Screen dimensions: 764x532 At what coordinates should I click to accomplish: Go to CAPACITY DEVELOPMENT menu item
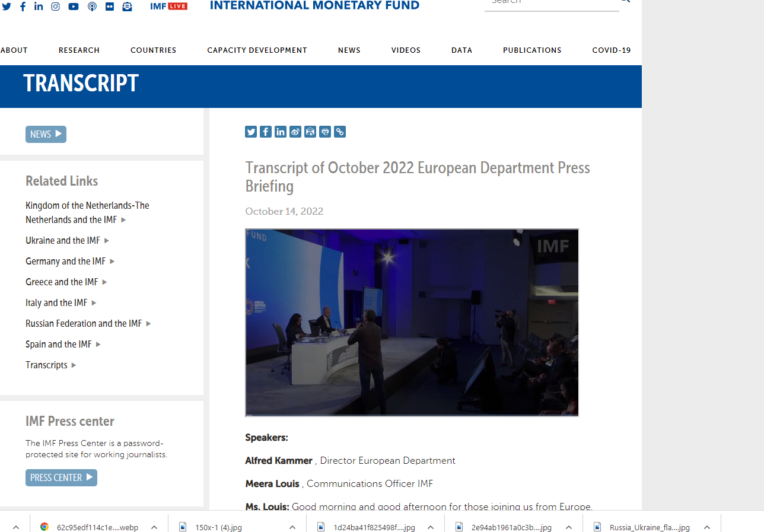click(x=257, y=50)
